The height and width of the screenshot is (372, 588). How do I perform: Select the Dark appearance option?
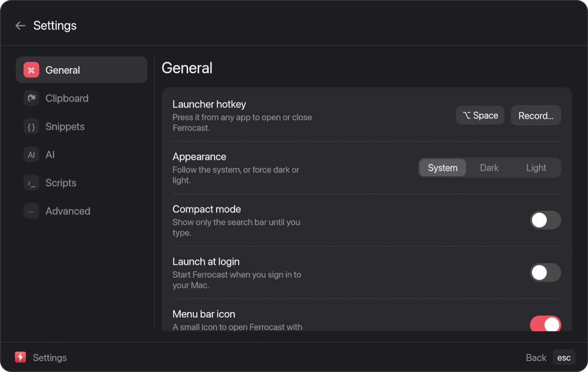489,168
